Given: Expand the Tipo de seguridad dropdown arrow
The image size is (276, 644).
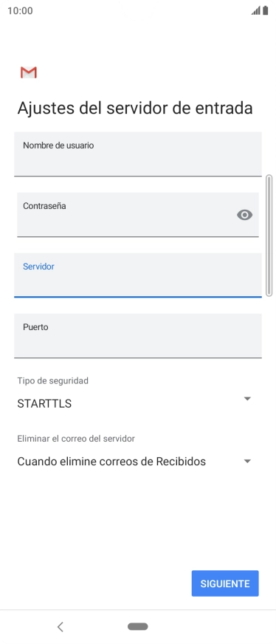Looking at the screenshot, I should click(247, 399).
